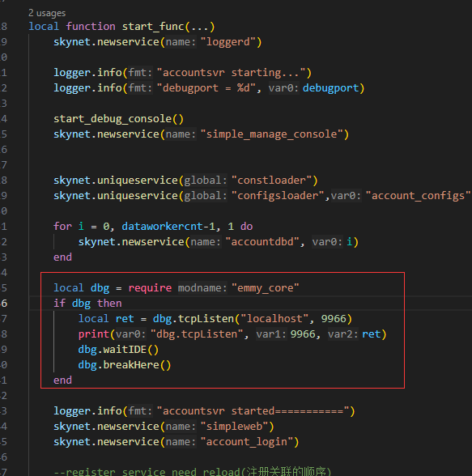Click the "simple_manage_console" string
The height and width of the screenshot is (476, 472).
pos(271,134)
